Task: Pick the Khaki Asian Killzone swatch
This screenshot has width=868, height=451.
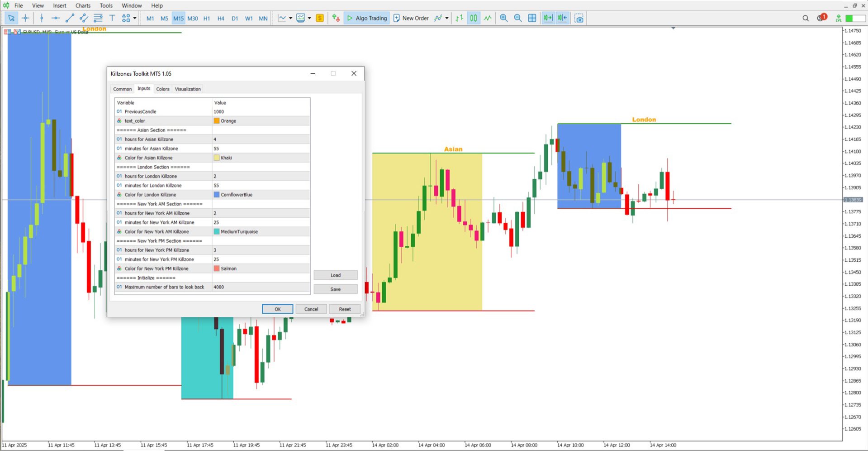Action: [x=217, y=158]
